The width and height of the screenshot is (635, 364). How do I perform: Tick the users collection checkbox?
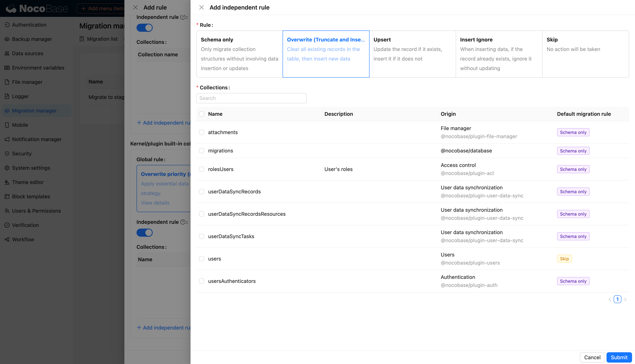coord(202,259)
